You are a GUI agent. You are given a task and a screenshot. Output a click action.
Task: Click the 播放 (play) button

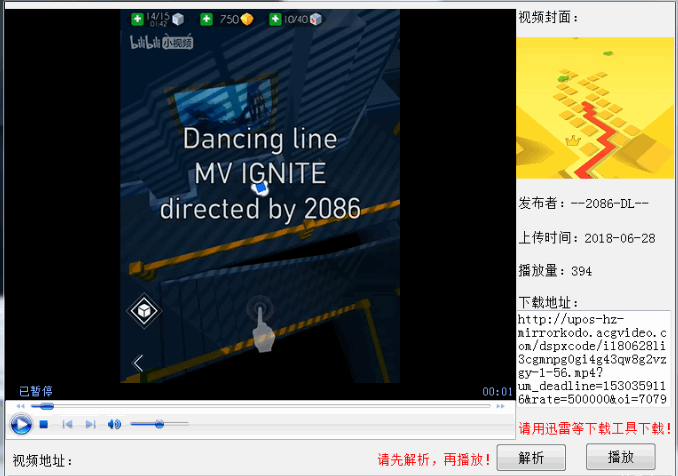pos(620,457)
